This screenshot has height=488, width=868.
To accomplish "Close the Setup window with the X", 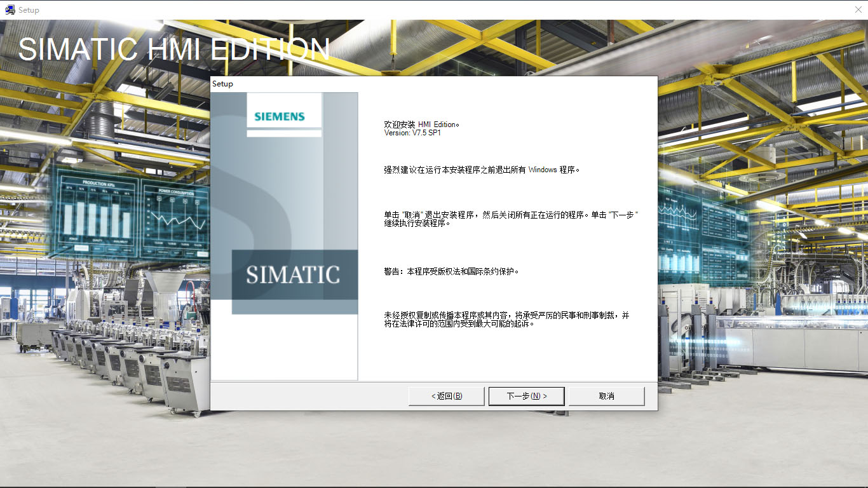I will pyautogui.click(x=858, y=10).
